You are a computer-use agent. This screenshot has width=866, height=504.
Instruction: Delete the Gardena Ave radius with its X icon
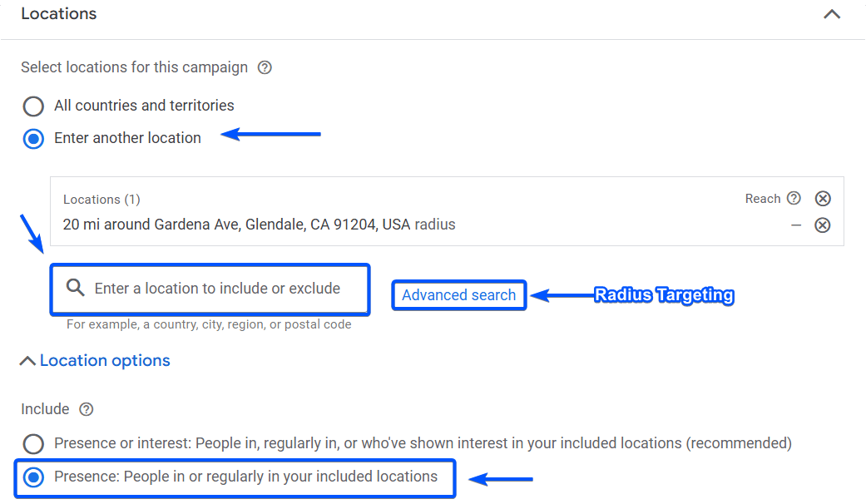[x=823, y=225]
